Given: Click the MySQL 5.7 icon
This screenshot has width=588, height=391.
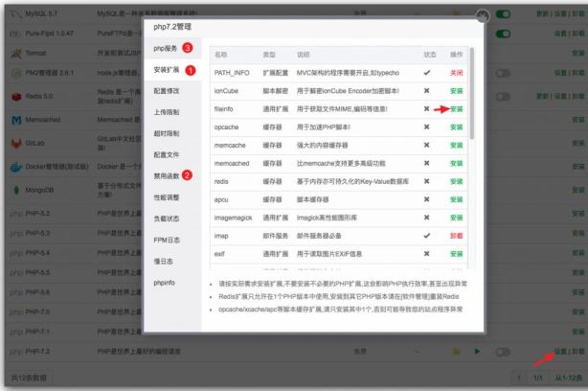Looking at the screenshot, I should (x=15, y=14).
